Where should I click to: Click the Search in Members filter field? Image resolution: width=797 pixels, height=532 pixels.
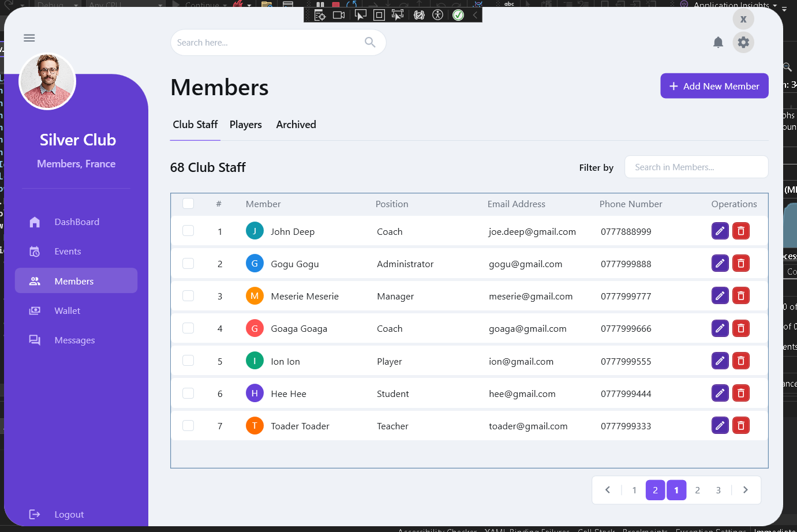[x=697, y=167]
